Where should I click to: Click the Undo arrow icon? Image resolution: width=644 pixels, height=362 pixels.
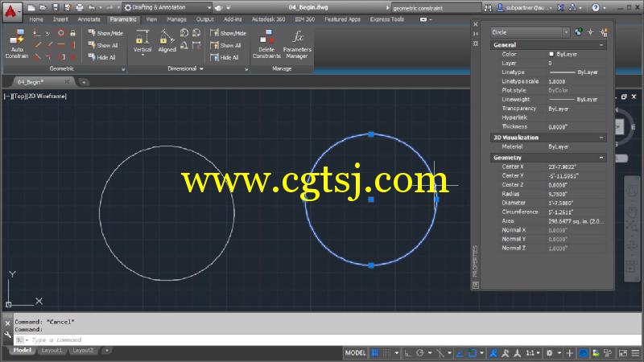91,7
